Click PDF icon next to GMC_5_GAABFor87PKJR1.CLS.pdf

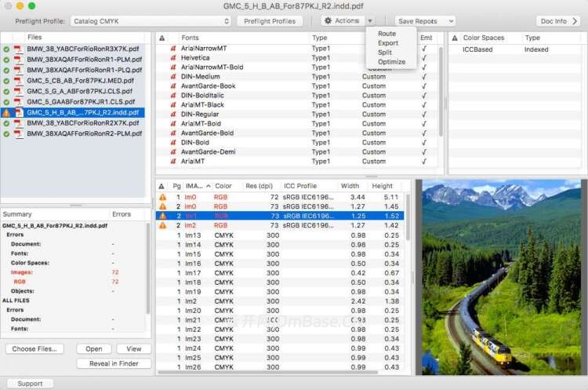tap(18, 102)
